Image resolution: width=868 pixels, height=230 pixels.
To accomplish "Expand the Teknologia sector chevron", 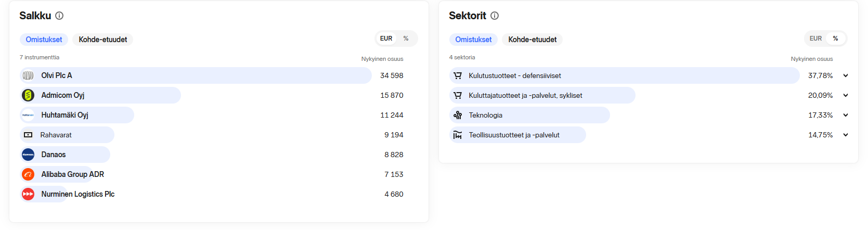I will point(846,115).
